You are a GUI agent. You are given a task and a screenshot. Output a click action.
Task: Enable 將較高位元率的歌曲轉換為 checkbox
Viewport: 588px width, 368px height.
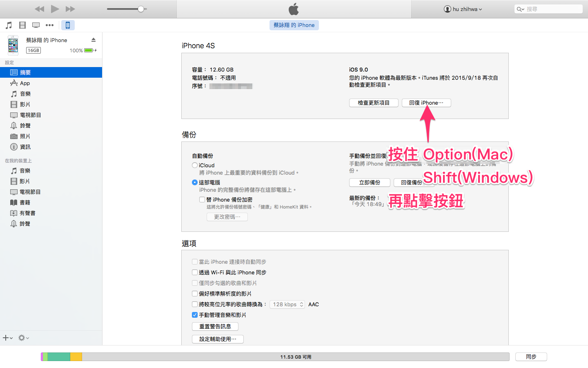coord(195,304)
